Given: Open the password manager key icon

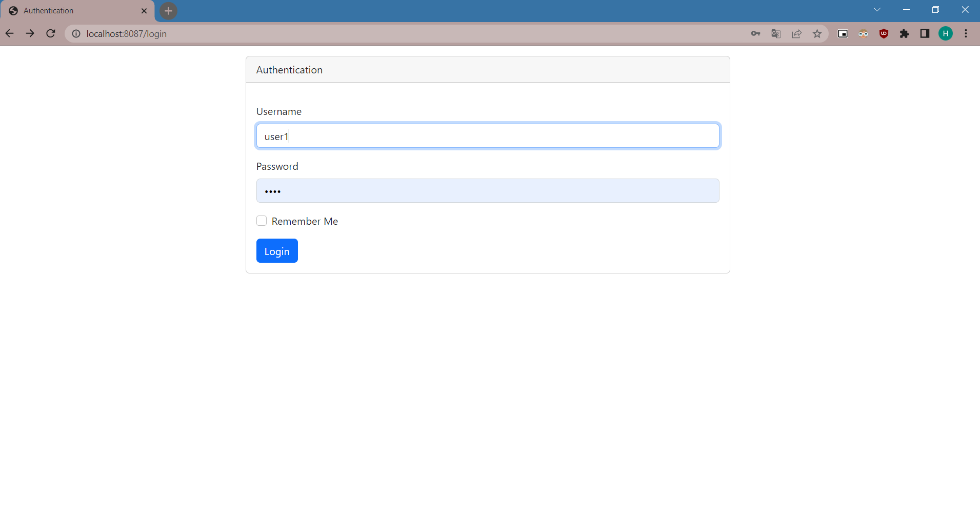Looking at the screenshot, I should click(756, 33).
